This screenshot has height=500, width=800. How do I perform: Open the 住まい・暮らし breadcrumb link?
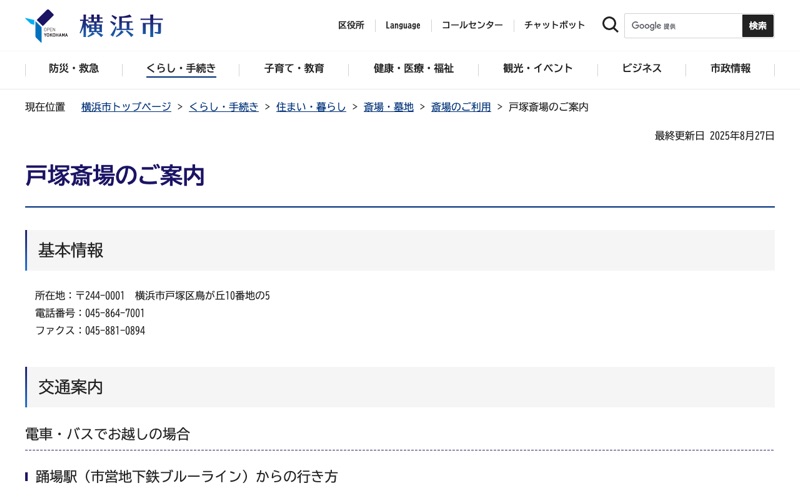311,107
